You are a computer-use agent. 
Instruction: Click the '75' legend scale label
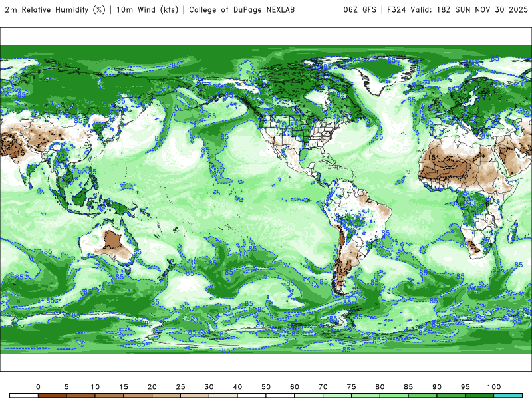(352, 387)
